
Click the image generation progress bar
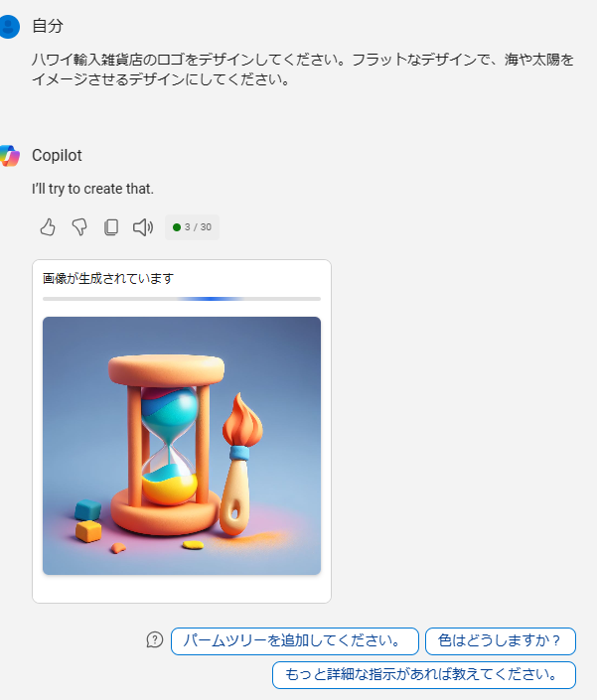[x=182, y=299]
